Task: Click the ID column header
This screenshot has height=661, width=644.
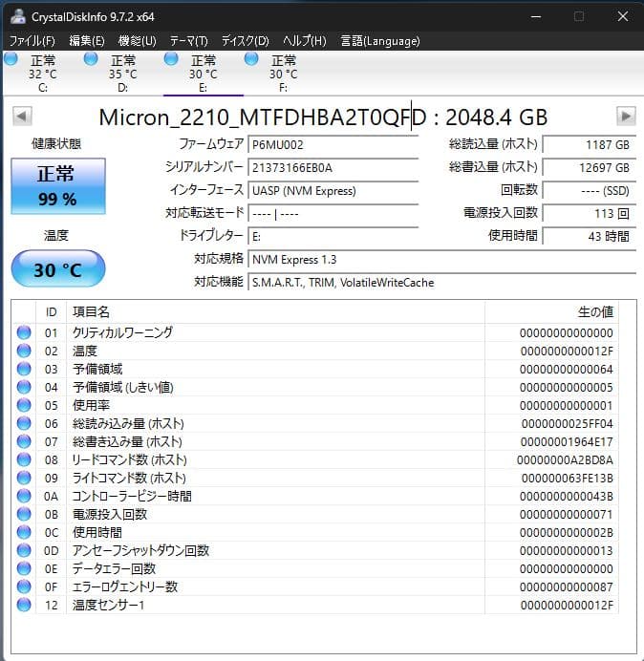Action: coord(51,312)
